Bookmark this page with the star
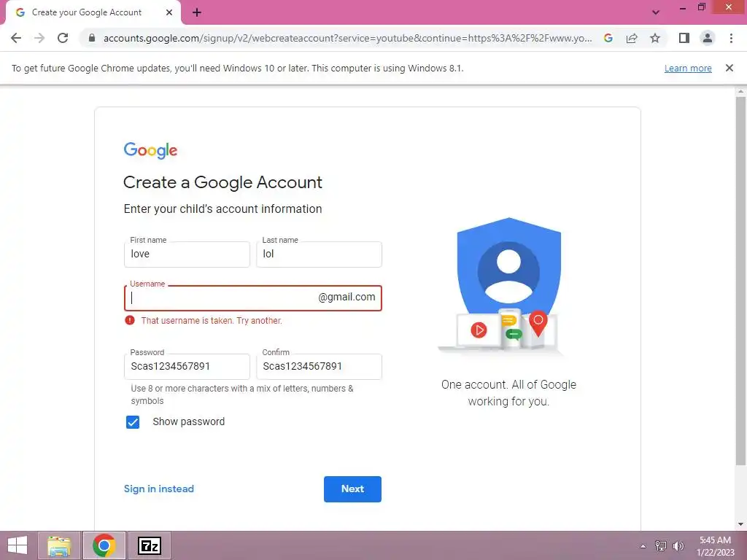The image size is (747, 560). 655,38
